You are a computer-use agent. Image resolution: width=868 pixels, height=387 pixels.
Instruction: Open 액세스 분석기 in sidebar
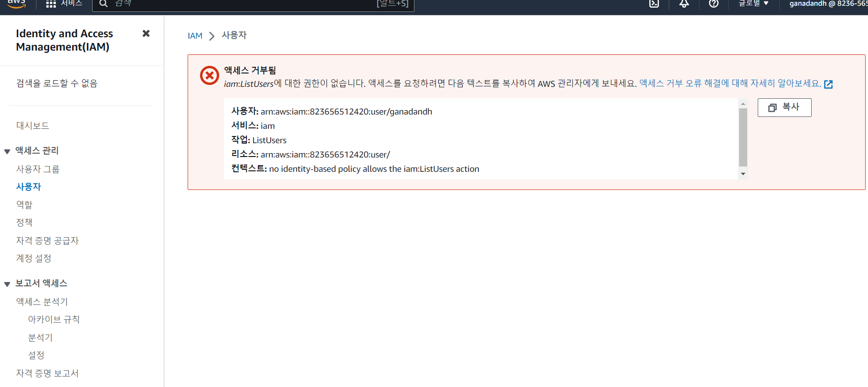42,302
